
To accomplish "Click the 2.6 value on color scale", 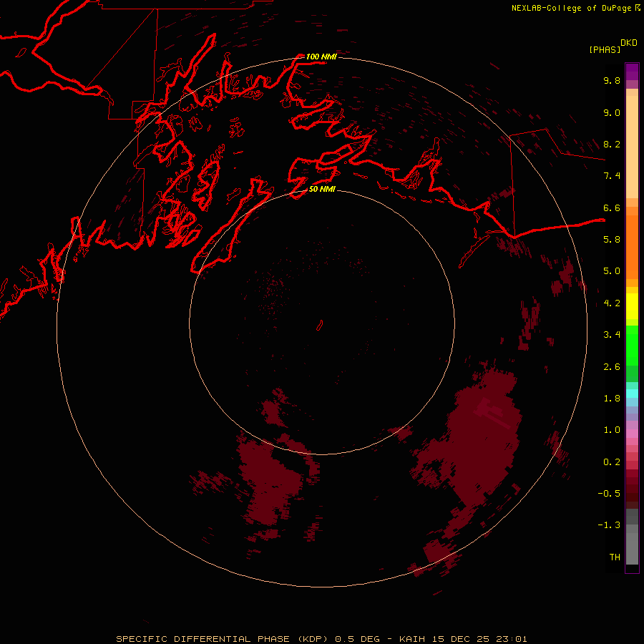I will click(612, 367).
